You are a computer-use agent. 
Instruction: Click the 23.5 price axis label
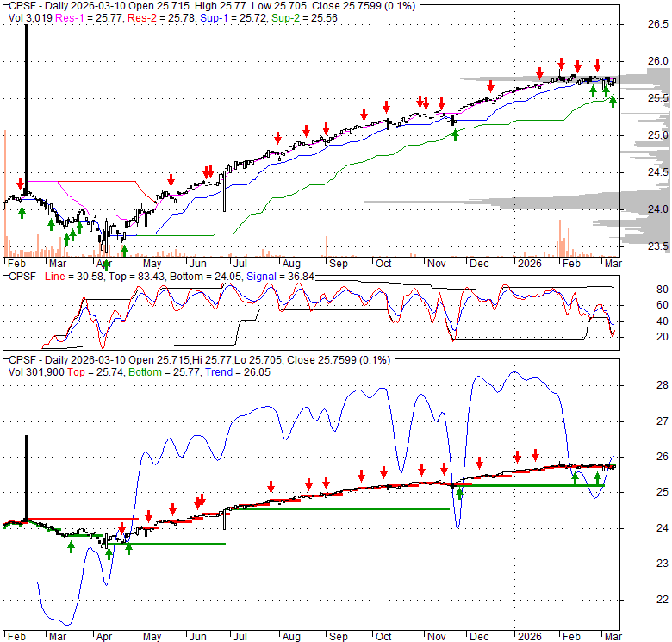tap(658, 246)
